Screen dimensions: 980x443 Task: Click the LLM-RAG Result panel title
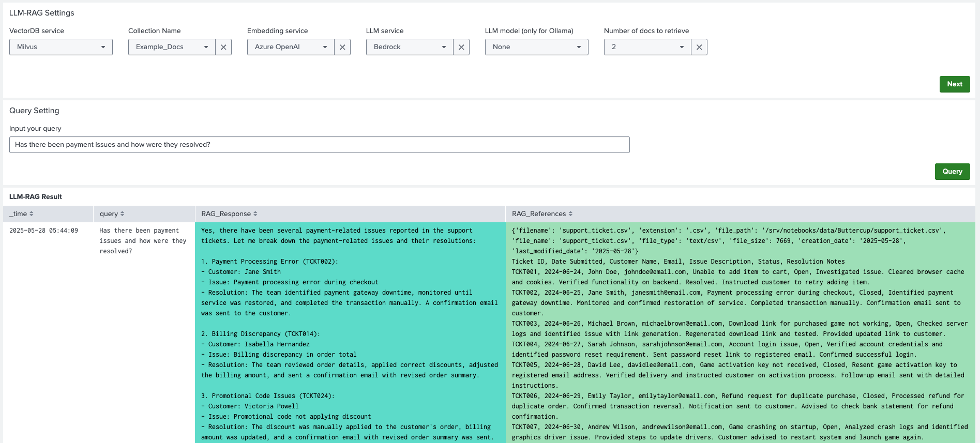coord(36,197)
